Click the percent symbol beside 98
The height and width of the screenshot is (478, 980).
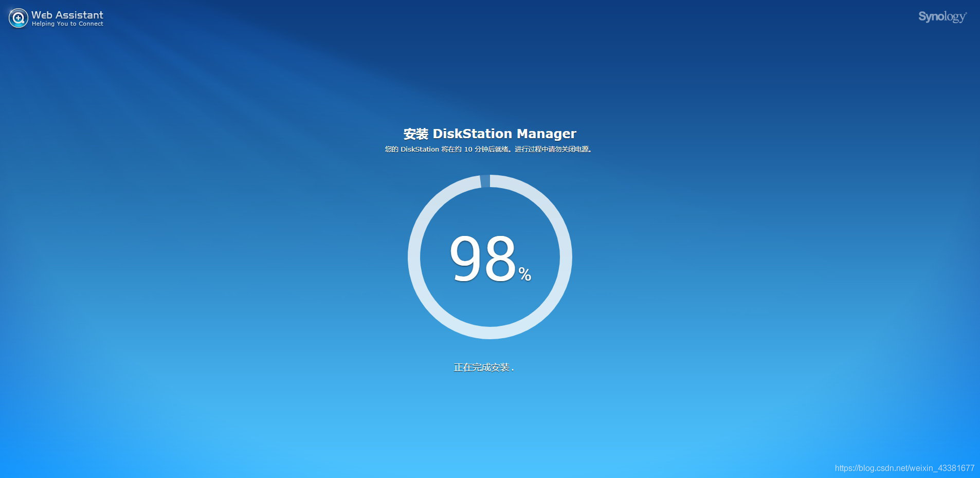[x=524, y=274]
